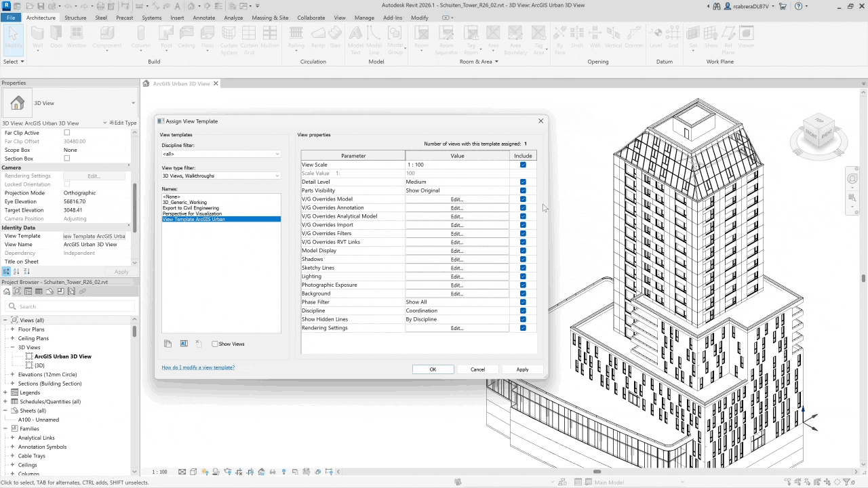This screenshot has height=488, width=868.
Task: Enable the Show Views checkbox
Action: 215,344
